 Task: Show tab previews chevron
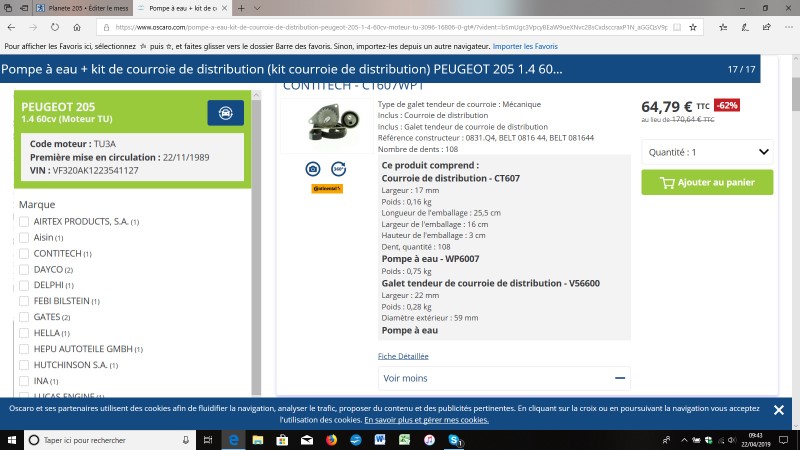[257, 8]
